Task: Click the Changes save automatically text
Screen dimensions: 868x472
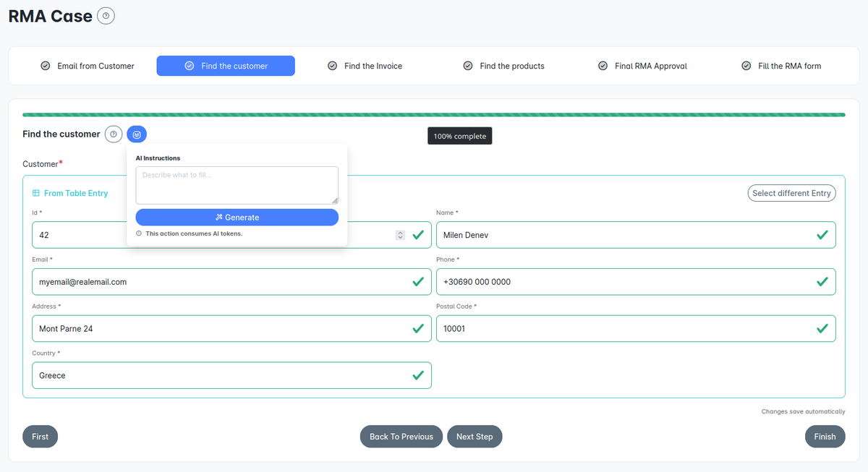Action: point(803,411)
